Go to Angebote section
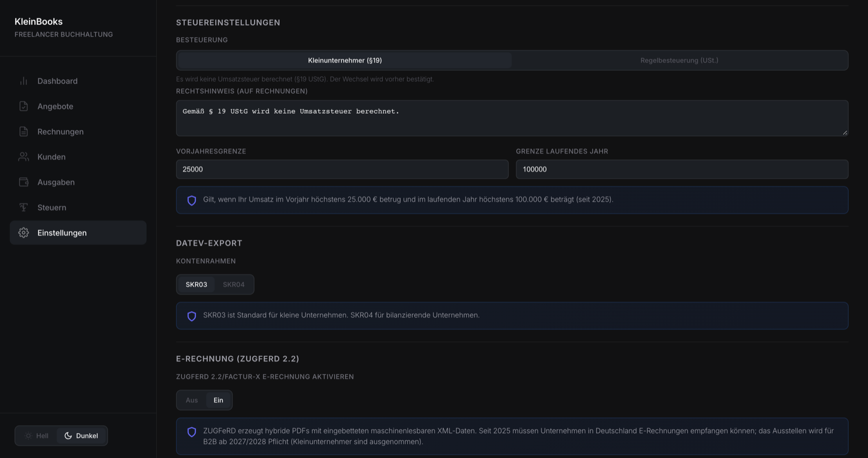This screenshot has height=458, width=868. click(78, 106)
